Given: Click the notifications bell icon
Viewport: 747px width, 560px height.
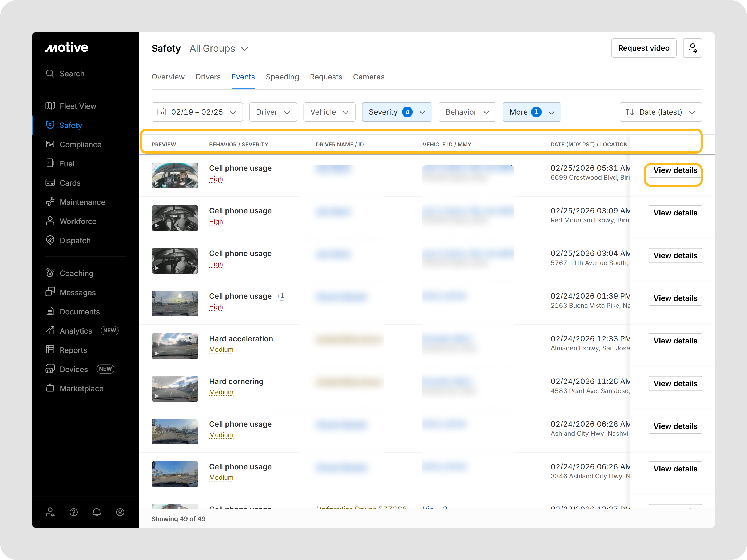Looking at the screenshot, I should pyautogui.click(x=97, y=513).
